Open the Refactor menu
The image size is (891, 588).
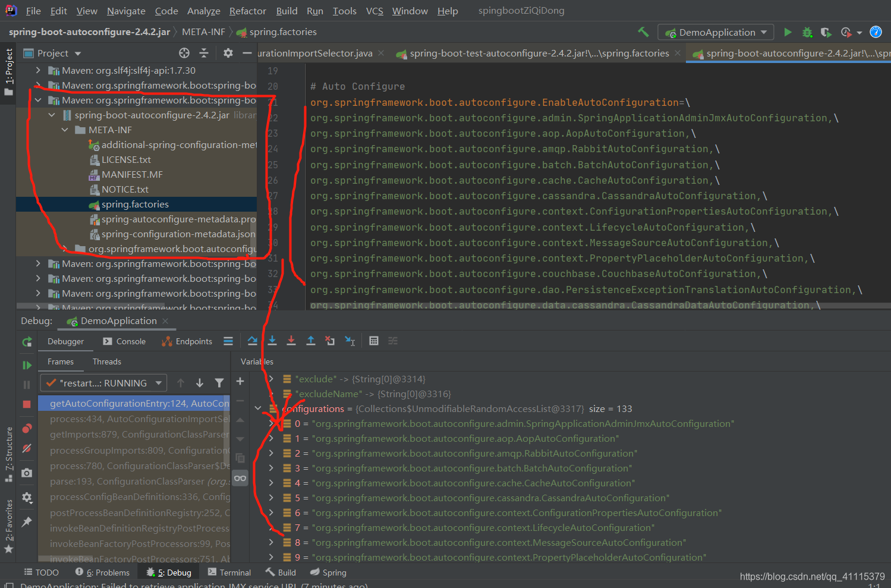(x=248, y=11)
